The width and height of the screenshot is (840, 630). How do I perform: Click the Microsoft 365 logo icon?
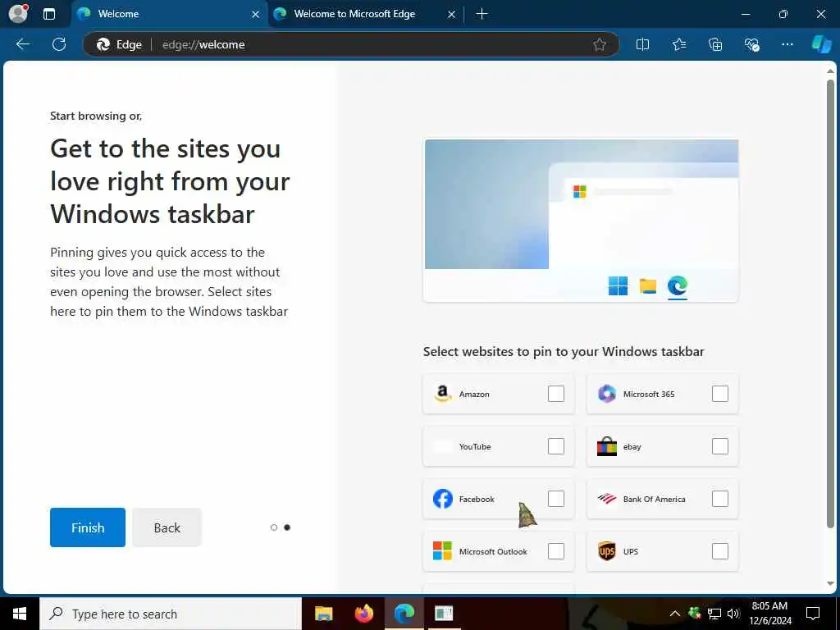click(606, 394)
